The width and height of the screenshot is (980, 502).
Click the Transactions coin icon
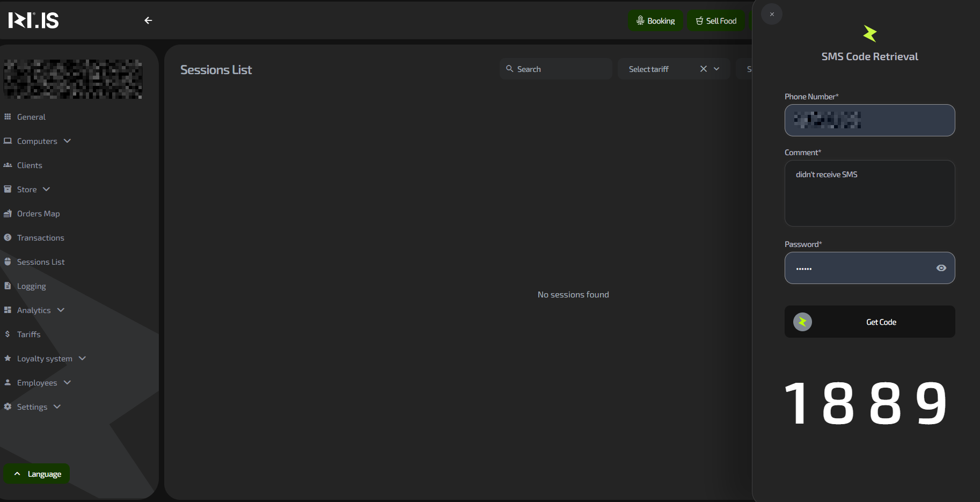[8, 237]
